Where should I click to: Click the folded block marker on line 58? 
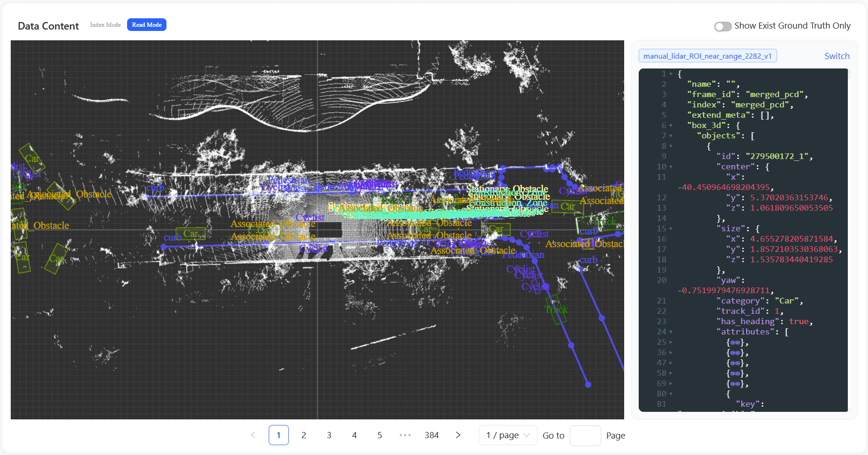coord(735,373)
